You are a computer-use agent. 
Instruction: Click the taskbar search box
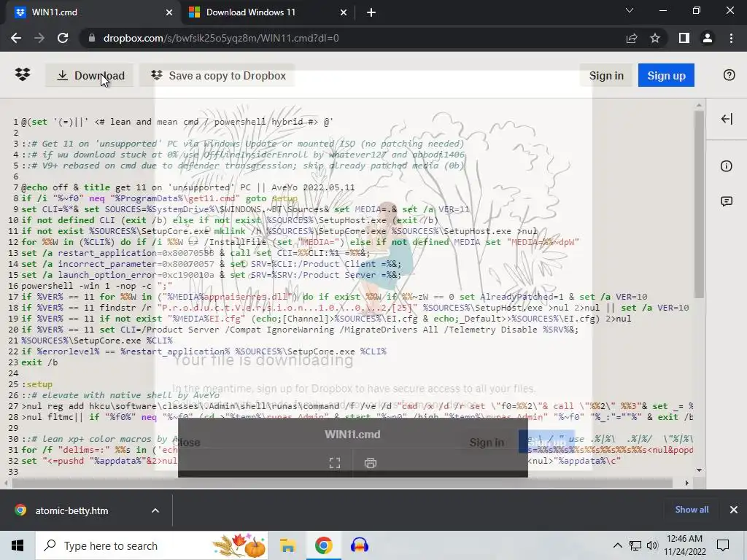pyautogui.click(x=152, y=545)
